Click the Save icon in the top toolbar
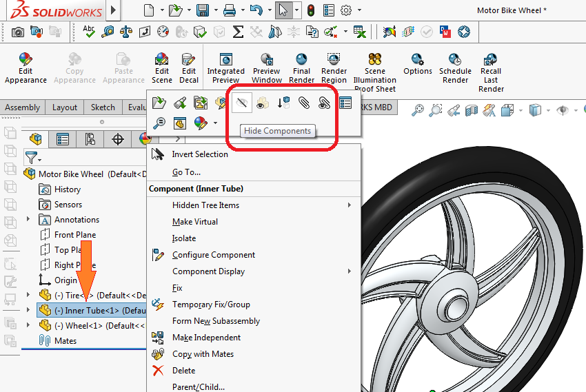 tap(203, 10)
